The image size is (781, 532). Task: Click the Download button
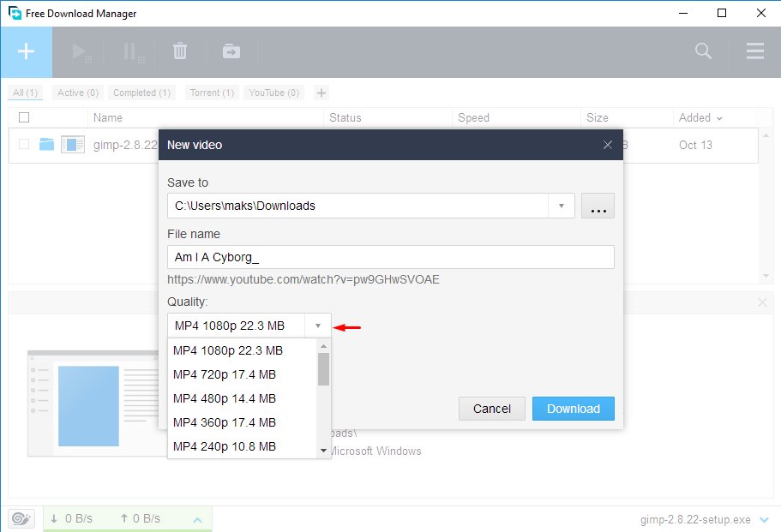click(574, 409)
